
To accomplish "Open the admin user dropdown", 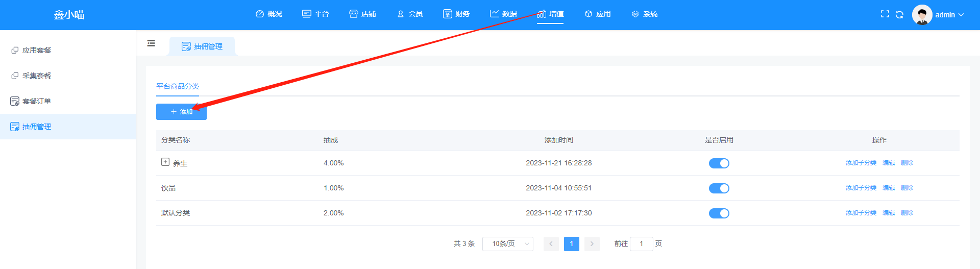I will point(949,15).
